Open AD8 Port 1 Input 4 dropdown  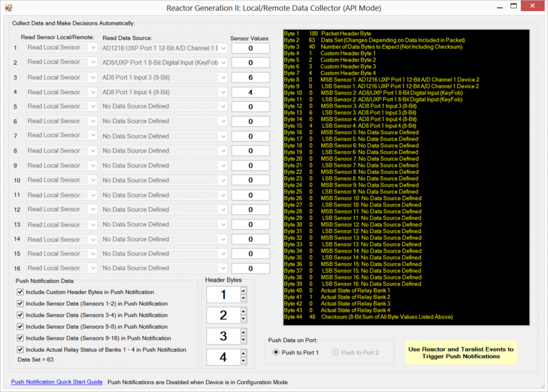tap(164, 92)
